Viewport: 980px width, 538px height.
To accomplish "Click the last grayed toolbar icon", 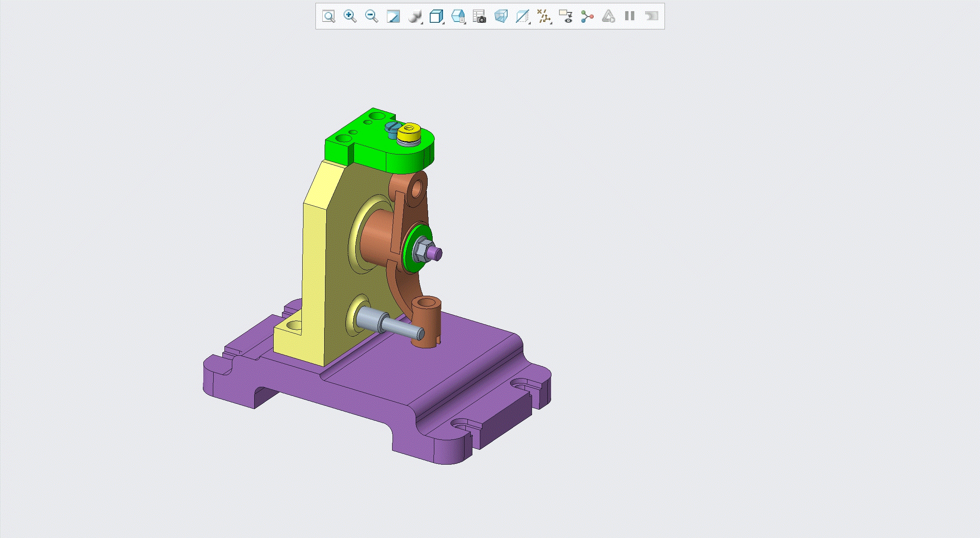I will [x=651, y=17].
